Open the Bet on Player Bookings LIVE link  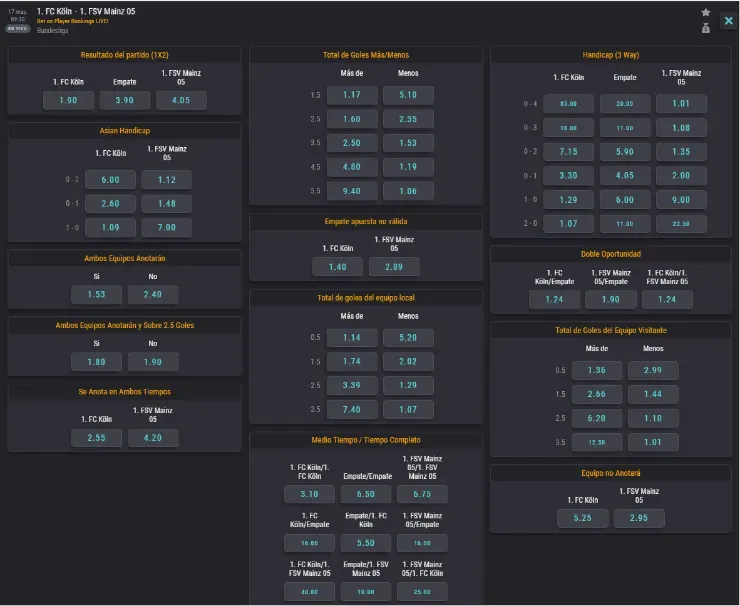[x=72, y=21]
